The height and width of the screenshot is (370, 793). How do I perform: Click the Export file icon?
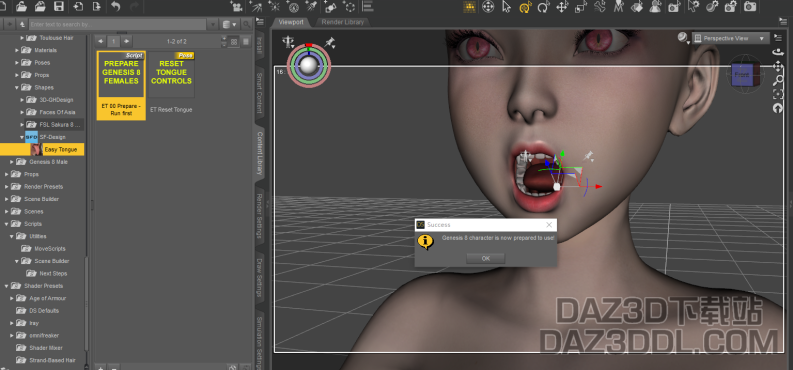(97, 6)
